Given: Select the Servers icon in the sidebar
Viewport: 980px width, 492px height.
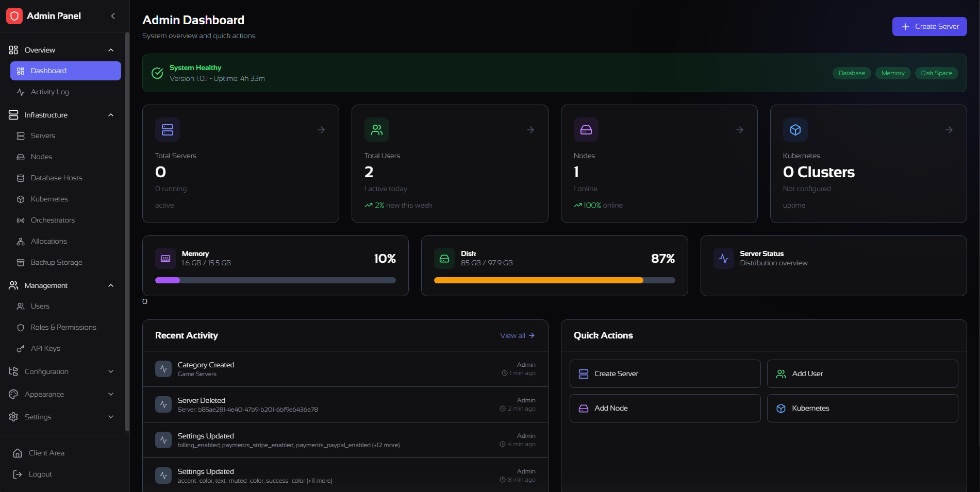Looking at the screenshot, I should pos(20,135).
